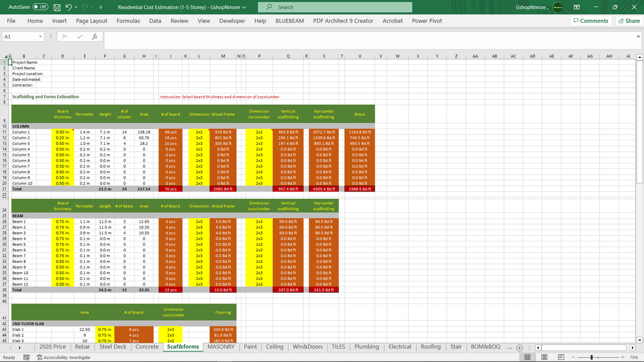644x362 pixels.
Task: Click the 4305.4 Bd.ft horizontal scaffolding total
Action: coord(324,189)
